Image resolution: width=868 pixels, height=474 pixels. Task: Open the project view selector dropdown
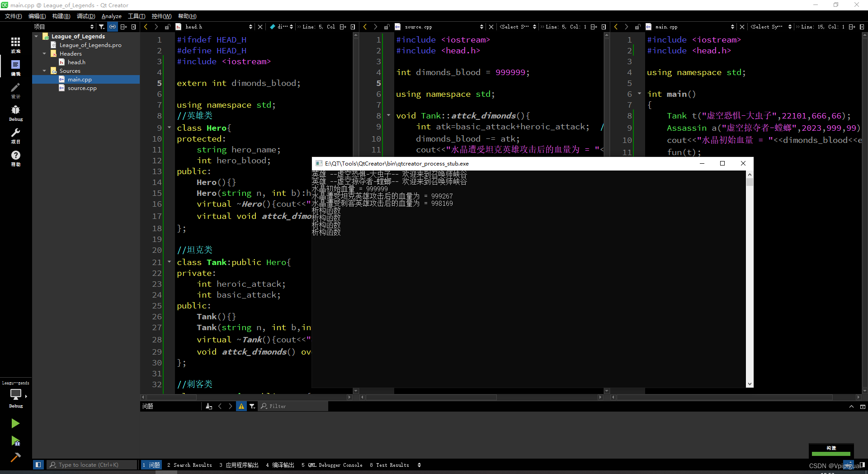tap(64, 27)
